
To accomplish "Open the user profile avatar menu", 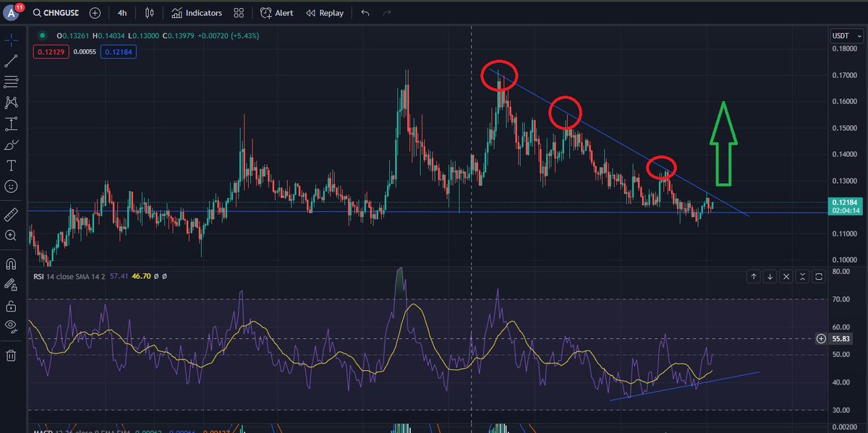I will tap(12, 13).
